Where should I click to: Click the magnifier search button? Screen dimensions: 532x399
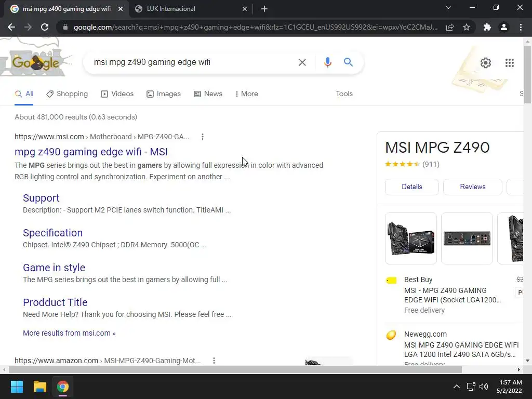click(x=348, y=62)
